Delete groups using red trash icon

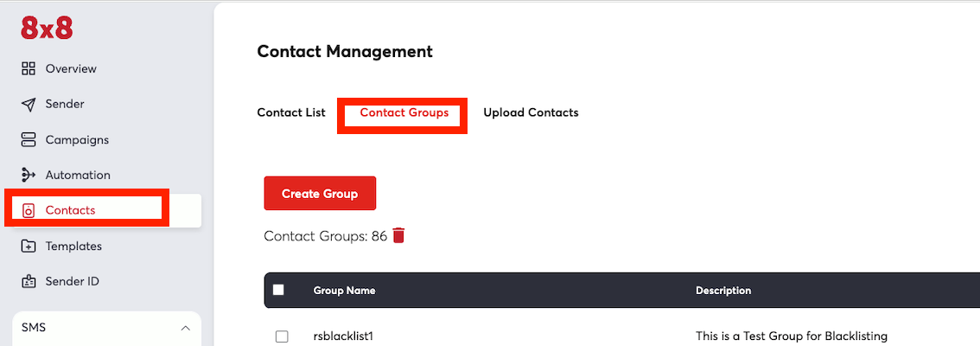(398, 235)
